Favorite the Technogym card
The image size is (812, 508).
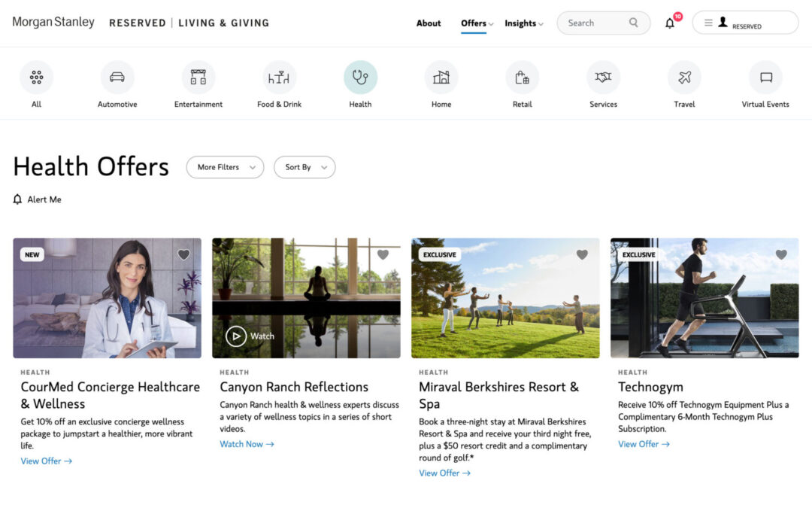tap(781, 254)
